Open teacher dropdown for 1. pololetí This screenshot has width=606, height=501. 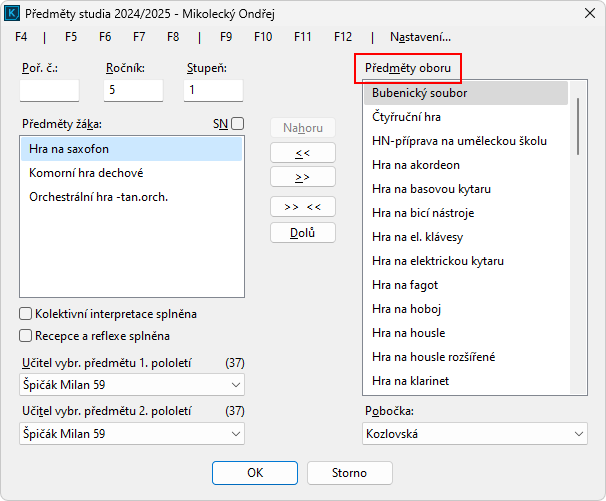236,385
